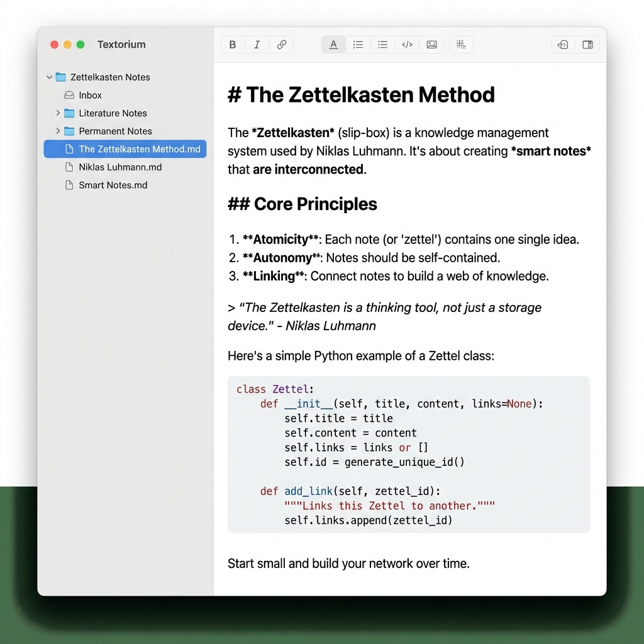Apply italic formatting from the toolbar
The height and width of the screenshot is (644, 644).
257,45
